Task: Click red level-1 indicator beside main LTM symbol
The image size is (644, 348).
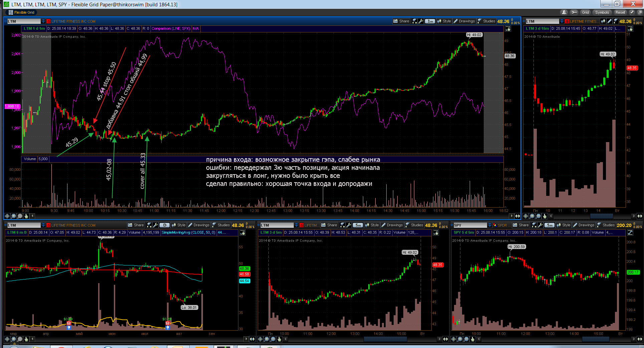Action: click(48, 21)
